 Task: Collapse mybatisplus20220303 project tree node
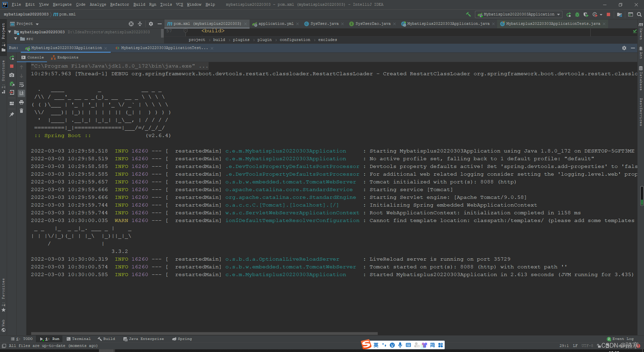(x=10, y=32)
